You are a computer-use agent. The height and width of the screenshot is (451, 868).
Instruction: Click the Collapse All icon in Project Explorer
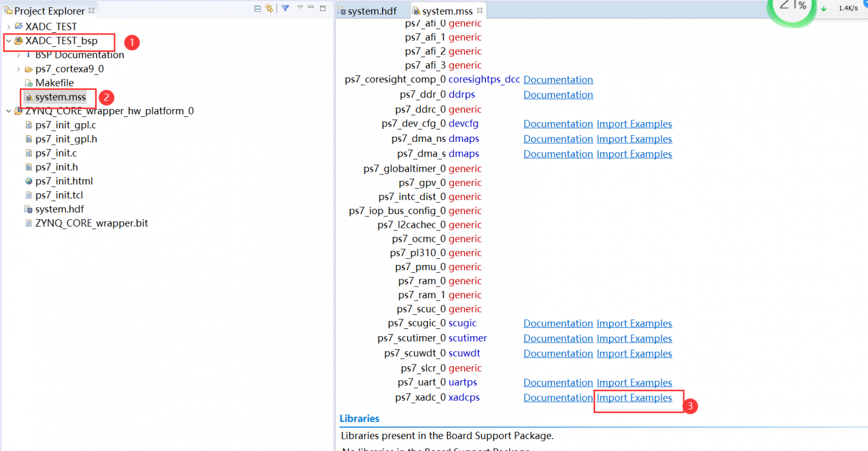(258, 8)
